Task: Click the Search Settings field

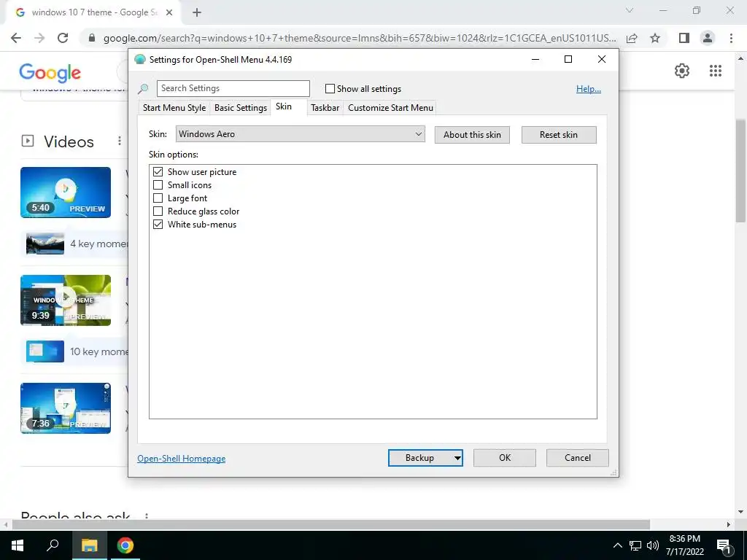Action: (x=233, y=88)
